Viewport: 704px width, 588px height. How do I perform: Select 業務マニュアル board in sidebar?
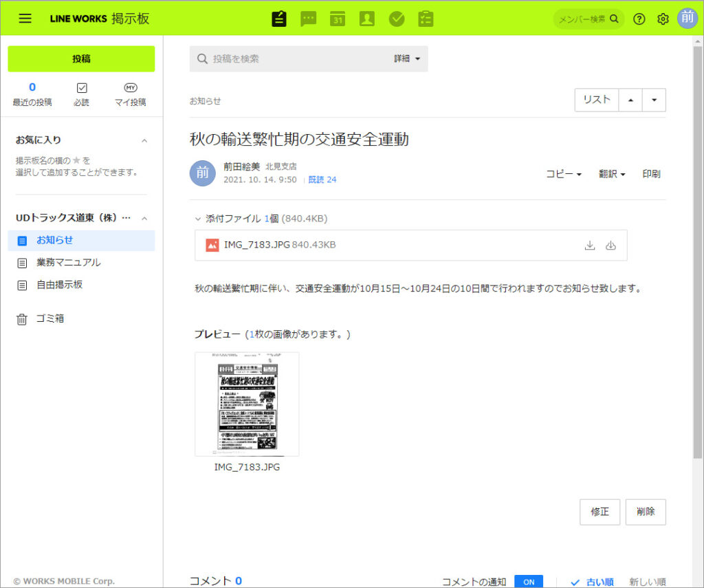(68, 262)
